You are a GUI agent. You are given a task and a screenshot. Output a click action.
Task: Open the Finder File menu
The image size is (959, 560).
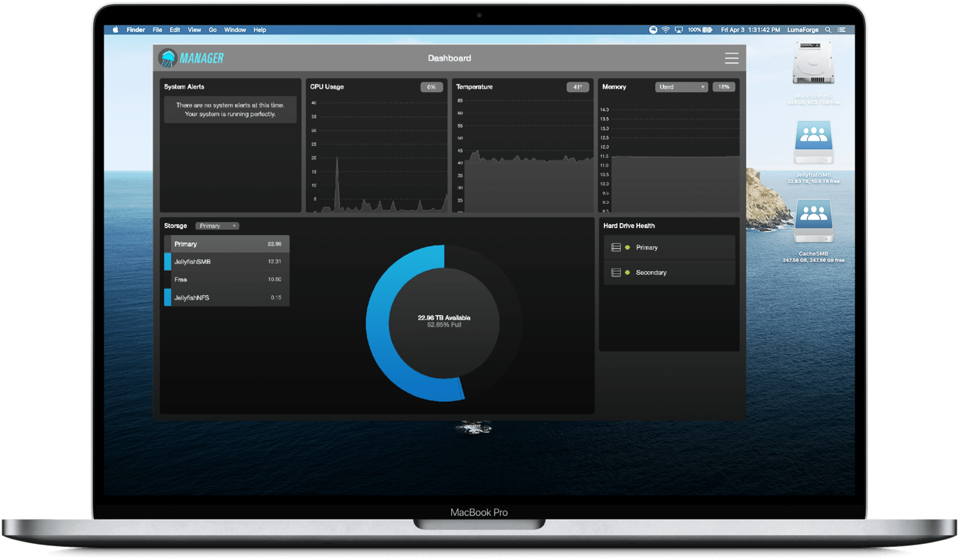(157, 30)
